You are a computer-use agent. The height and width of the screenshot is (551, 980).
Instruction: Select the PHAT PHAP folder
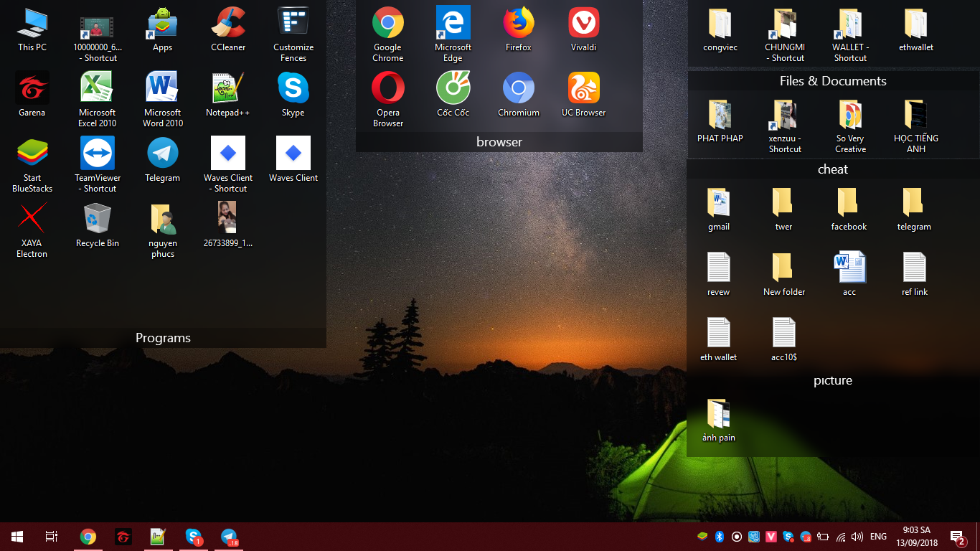[720, 121]
